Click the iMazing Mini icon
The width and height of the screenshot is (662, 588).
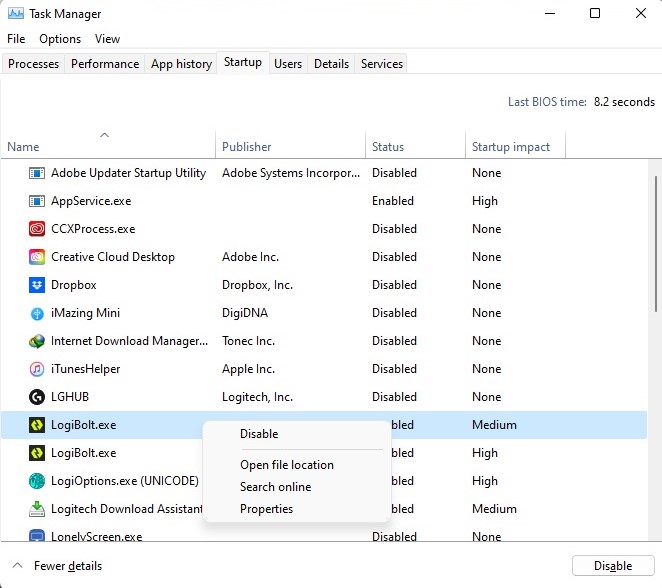pos(37,313)
